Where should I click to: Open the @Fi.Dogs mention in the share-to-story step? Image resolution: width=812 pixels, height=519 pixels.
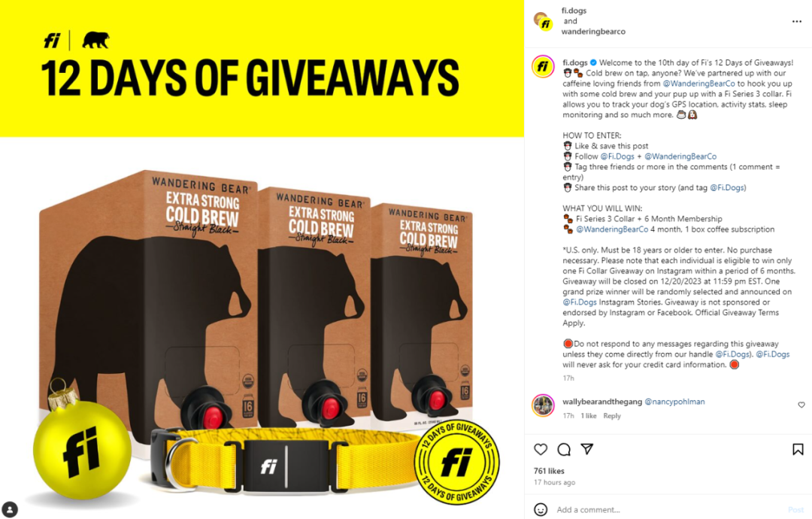tap(726, 187)
